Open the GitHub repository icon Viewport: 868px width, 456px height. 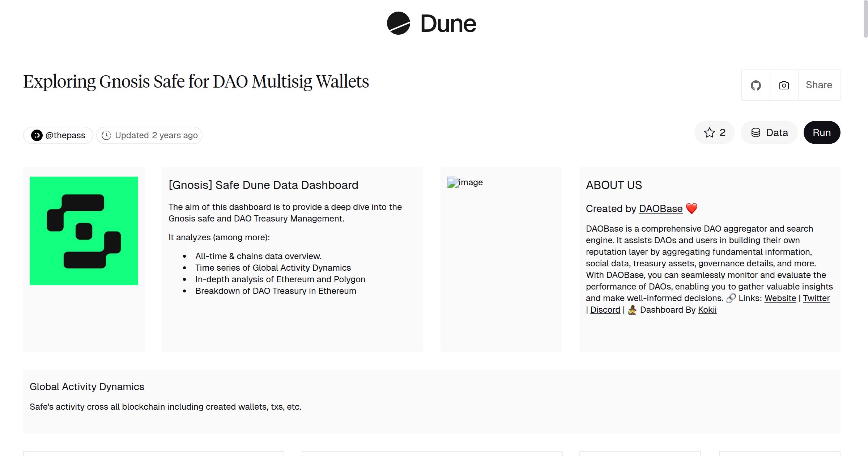point(756,85)
